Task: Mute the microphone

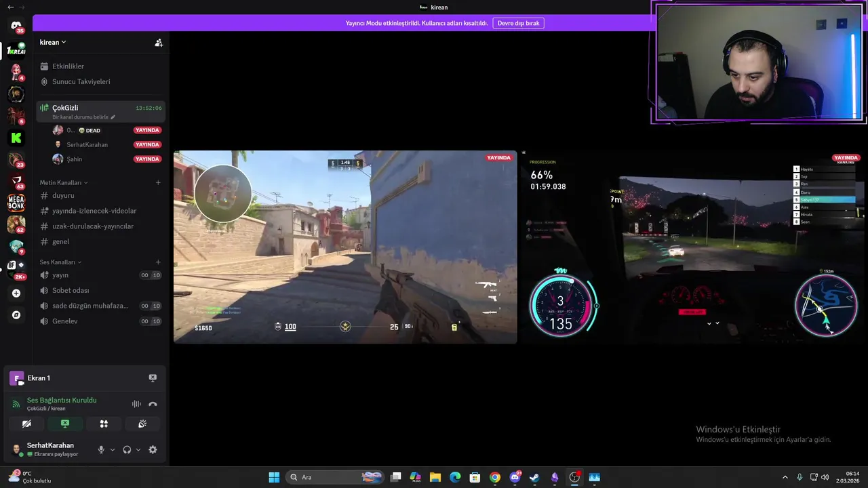Action: [101, 449]
